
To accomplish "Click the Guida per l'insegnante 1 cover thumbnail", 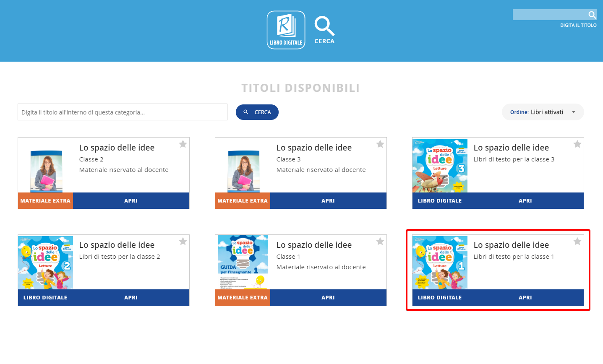I will coord(243,262).
